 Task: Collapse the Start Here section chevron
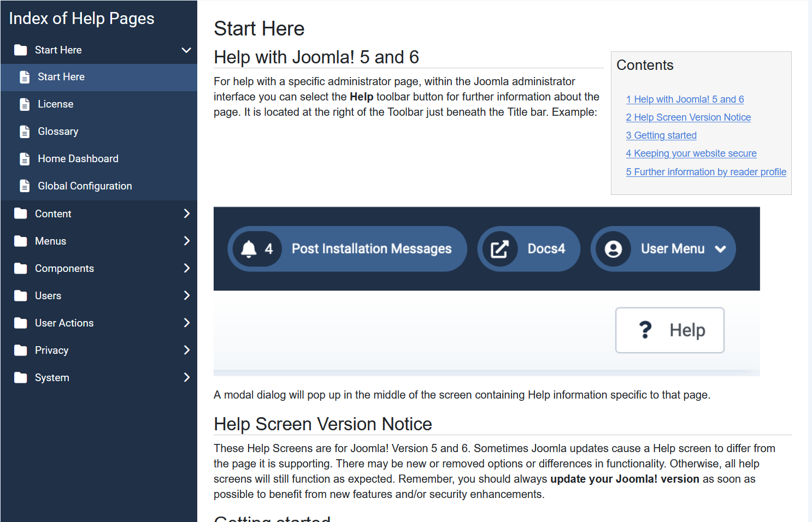click(x=186, y=50)
